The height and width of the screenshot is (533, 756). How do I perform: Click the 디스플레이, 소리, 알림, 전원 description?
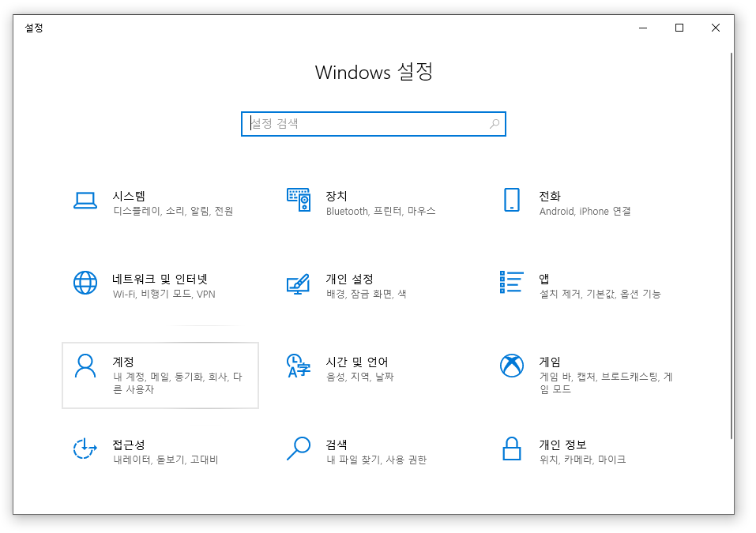click(x=173, y=211)
